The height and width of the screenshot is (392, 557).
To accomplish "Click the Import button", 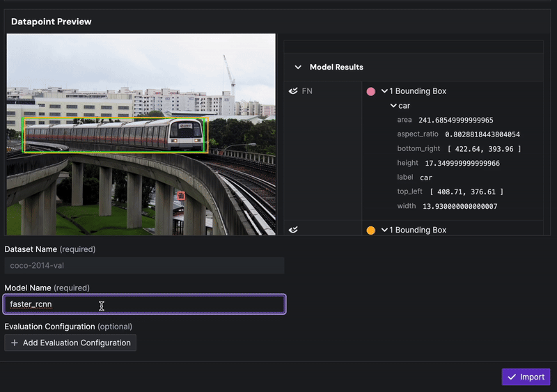I will click(x=526, y=377).
